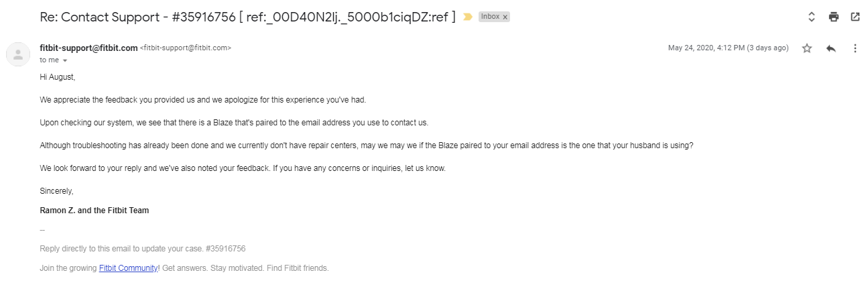This screenshot has width=868, height=293.
Task: Click the "Ramon Z. and the Fitbit Team" signature
Action: coord(95,211)
